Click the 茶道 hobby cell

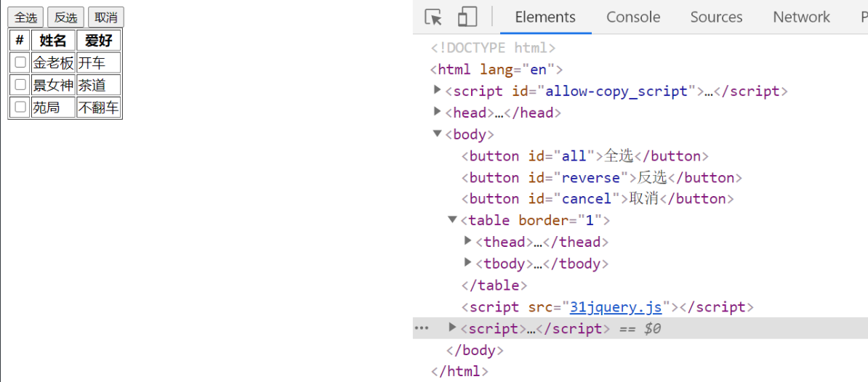coord(99,85)
